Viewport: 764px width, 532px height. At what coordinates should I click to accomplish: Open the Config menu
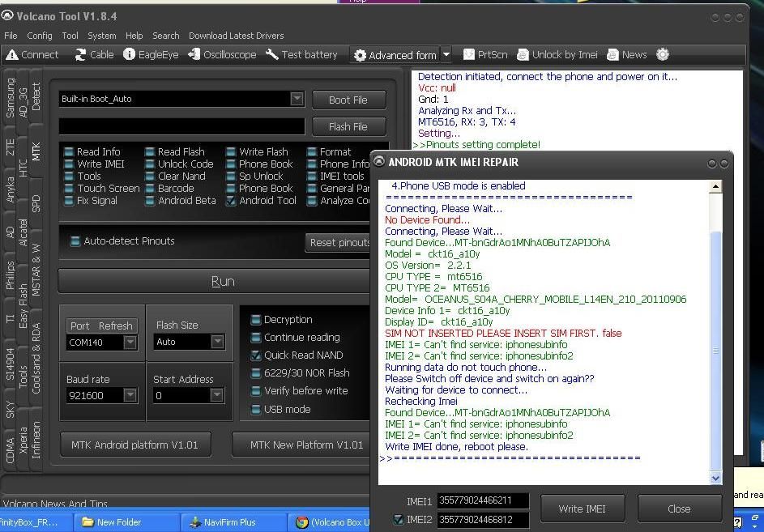39,36
